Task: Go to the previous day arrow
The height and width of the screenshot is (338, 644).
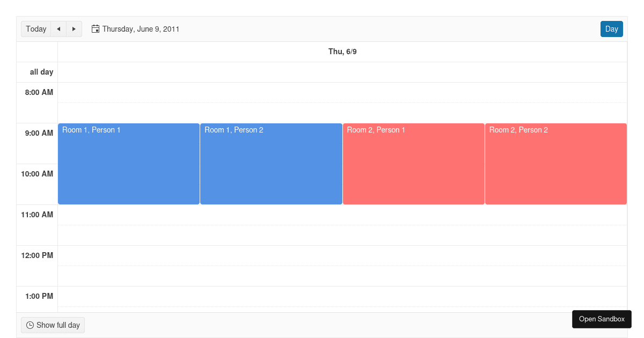Action: click(58, 29)
